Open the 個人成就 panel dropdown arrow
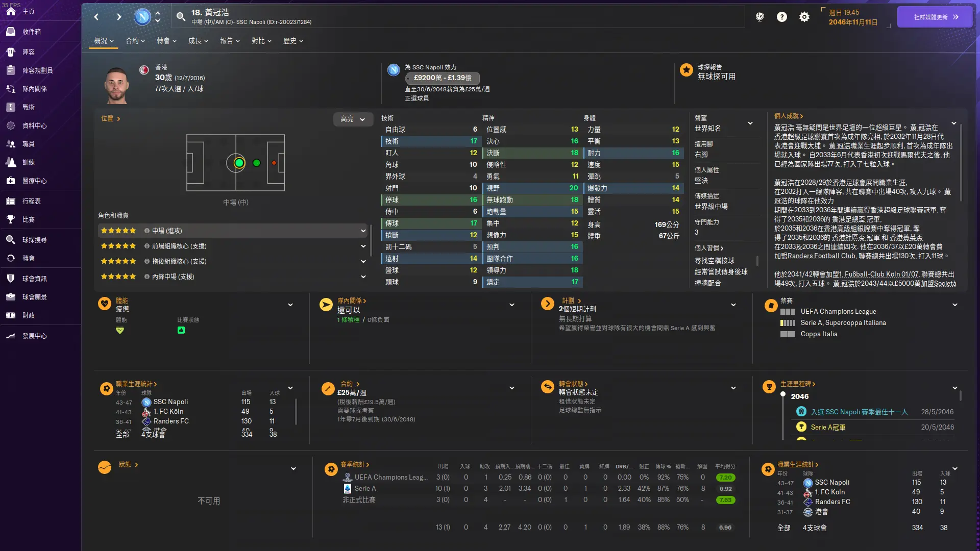This screenshot has height=551, width=980. click(953, 123)
